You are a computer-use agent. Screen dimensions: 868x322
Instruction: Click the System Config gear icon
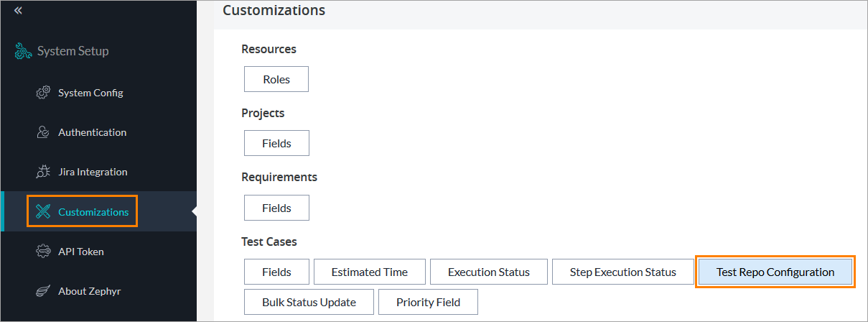(43, 93)
